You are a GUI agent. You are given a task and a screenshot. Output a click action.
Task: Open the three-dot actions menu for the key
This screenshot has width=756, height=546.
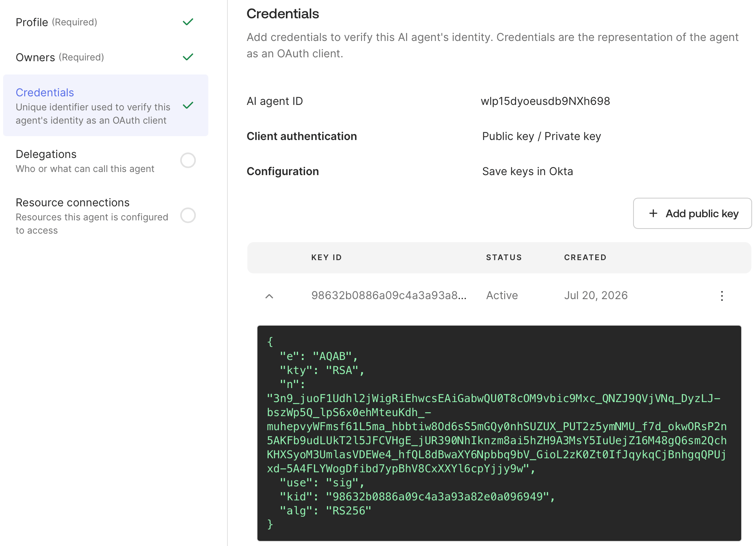point(722,296)
